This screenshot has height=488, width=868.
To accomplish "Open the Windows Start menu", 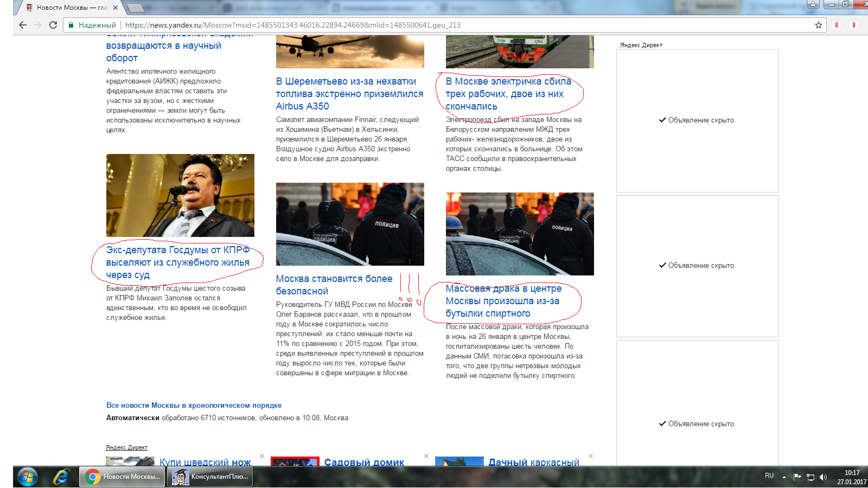I will point(27,477).
